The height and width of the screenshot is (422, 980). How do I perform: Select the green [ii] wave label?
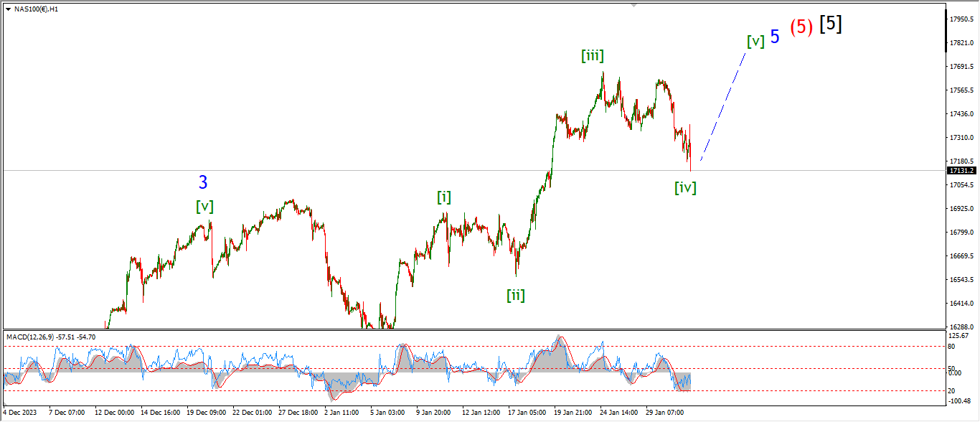515,295
